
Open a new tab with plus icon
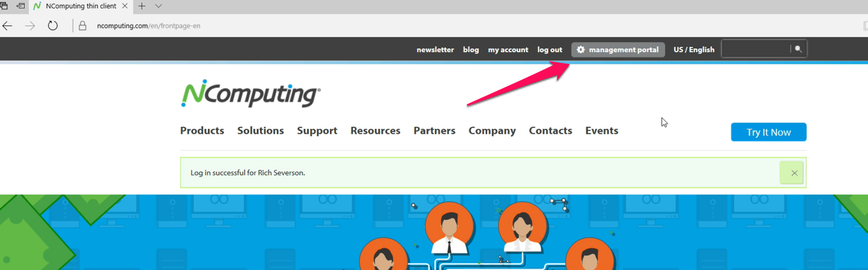tap(142, 6)
